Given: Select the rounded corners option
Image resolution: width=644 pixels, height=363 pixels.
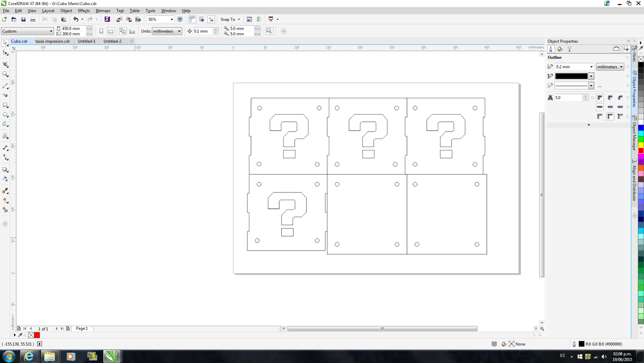Looking at the screenshot, I should coord(610,98).
